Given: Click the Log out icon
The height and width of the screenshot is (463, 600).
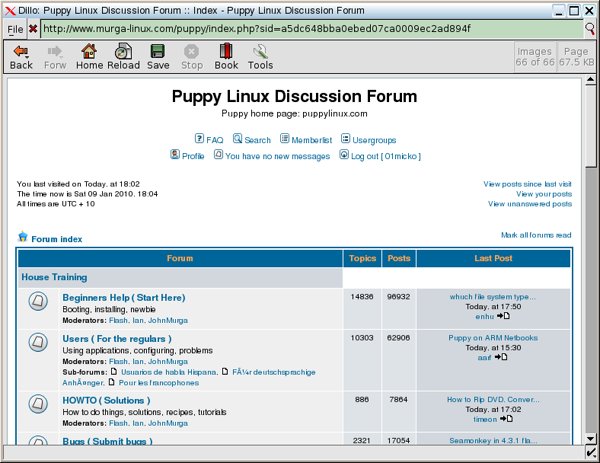Looking at the screenshot, I should (x=344, y=154).
